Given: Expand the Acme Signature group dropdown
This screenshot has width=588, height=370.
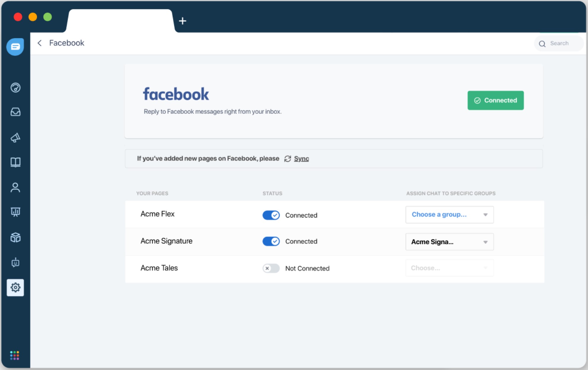Looking at the screenshot, I should (449, 242).
